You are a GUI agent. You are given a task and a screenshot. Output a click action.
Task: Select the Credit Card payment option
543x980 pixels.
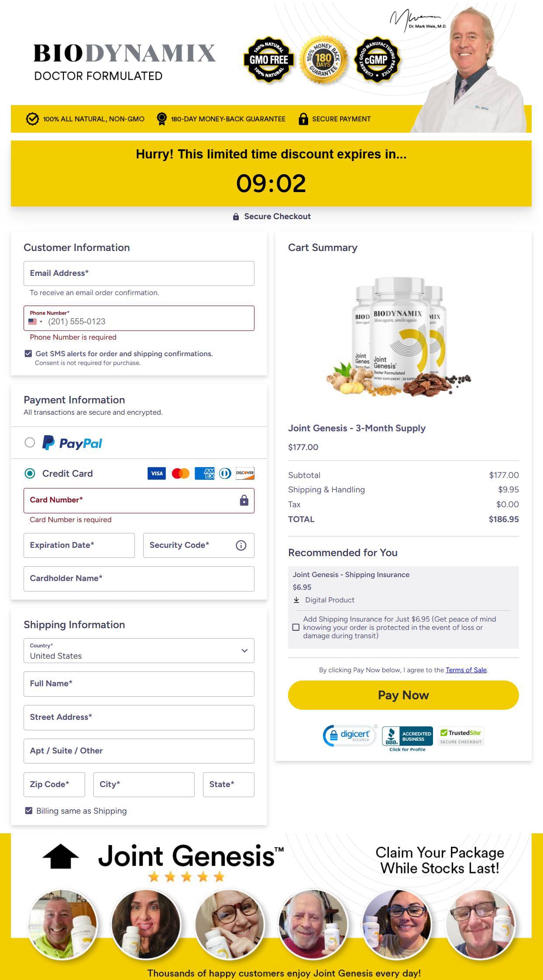(30, 474)
